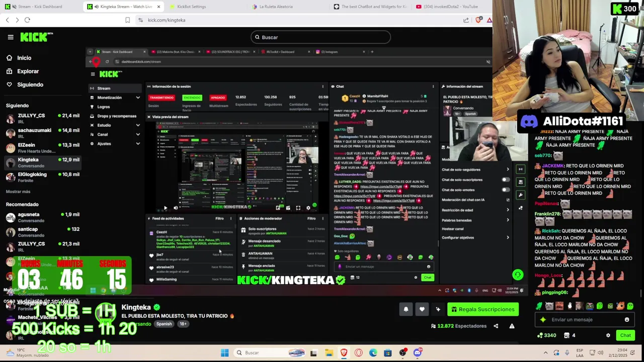Bookmark this page in the address bar

point(127,20)
